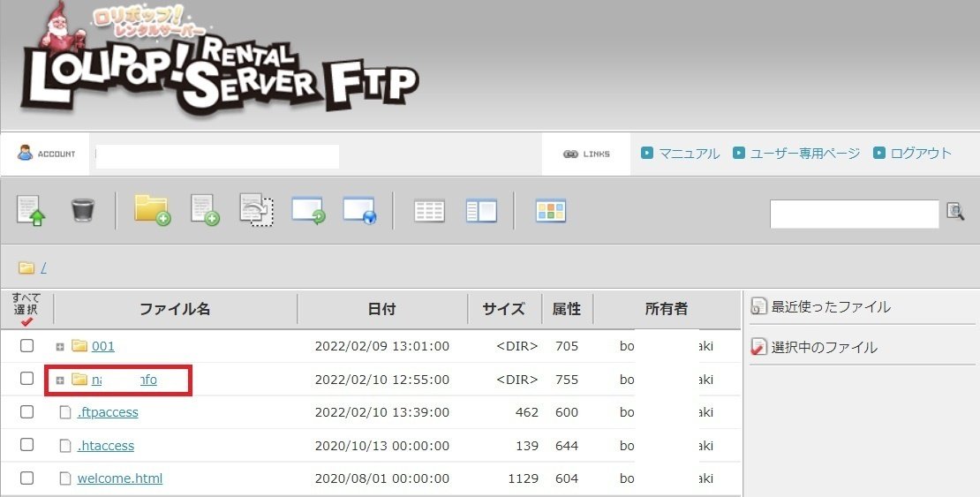Click the 001 folder icon
Image resolution: width=980 pixels, height=497 pixels.
point(79,346)
